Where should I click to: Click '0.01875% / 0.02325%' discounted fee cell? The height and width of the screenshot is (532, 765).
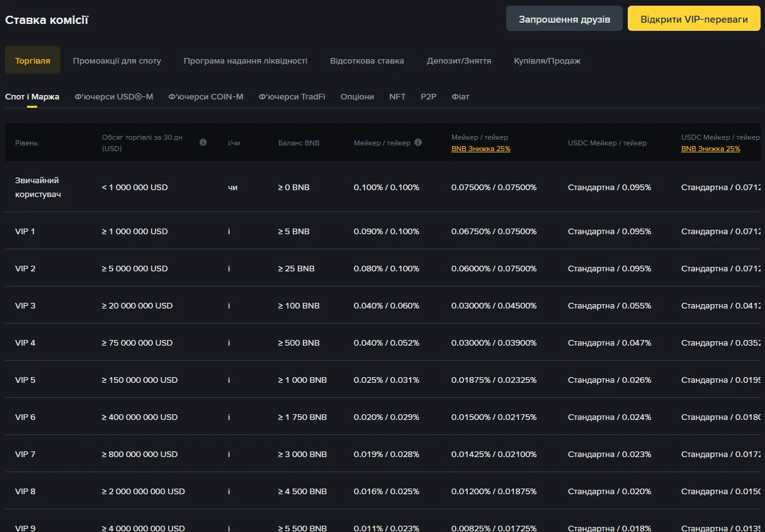click(494, 380)
